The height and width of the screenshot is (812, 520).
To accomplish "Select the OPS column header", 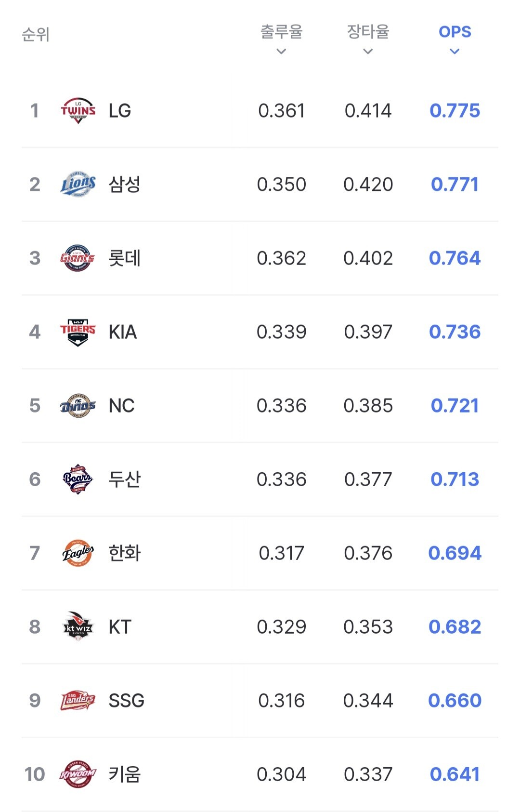I will tap(455, 32).
